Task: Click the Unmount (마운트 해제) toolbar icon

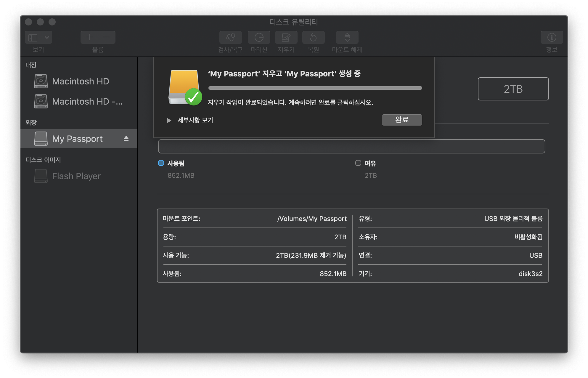Action: (x=347, y=37)
